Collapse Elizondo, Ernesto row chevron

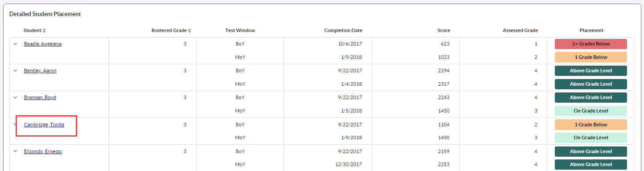pyautogui.click(x=15, y=151)
